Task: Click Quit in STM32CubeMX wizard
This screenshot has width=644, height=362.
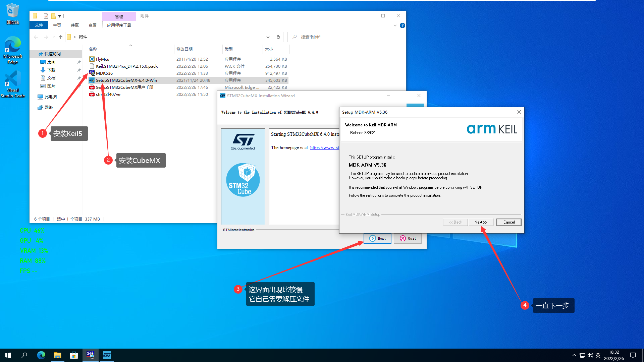Action: [x=408, y=239]
